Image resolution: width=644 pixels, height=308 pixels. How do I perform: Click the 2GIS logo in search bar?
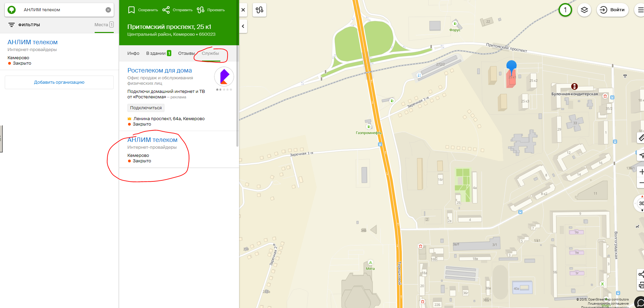click(12, 10)
